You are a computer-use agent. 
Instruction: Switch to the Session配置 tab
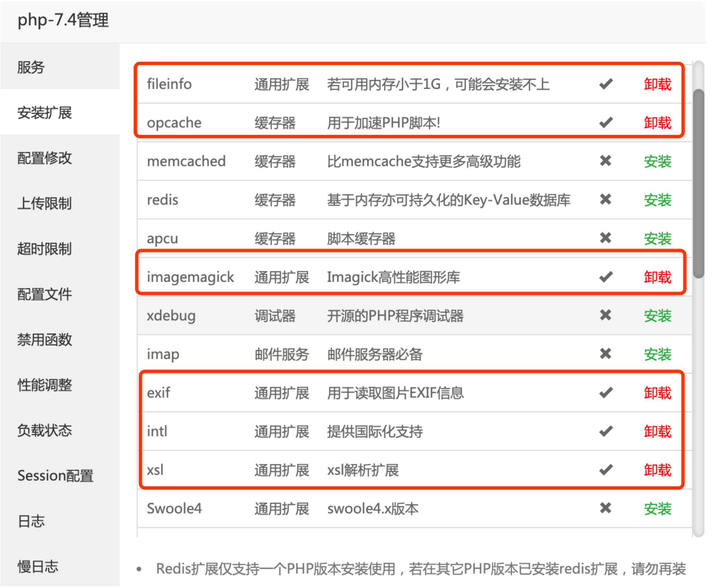click(x=55, y=476)
